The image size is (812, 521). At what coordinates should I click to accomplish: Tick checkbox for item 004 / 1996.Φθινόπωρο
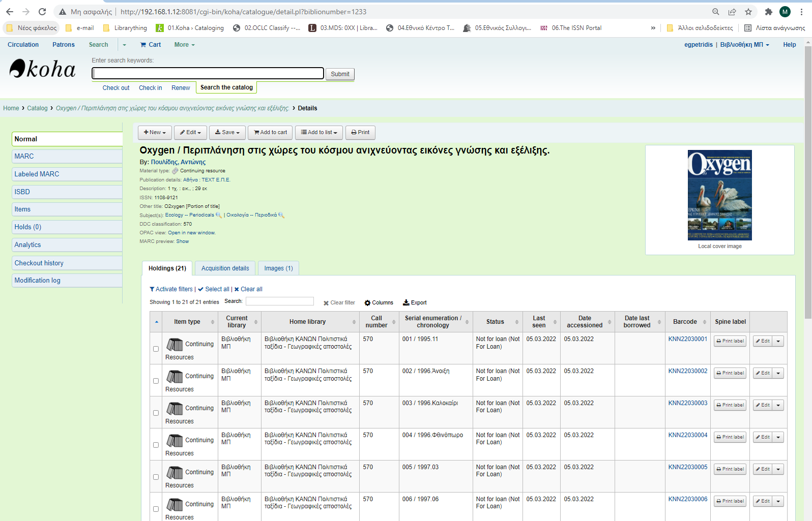click(x=156, y=445)
